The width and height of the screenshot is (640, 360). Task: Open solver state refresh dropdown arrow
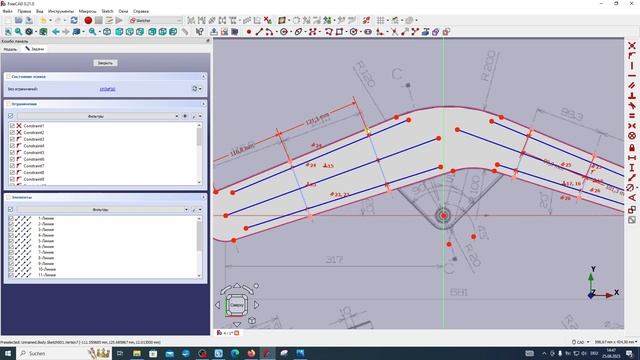(x=200, y=89)
